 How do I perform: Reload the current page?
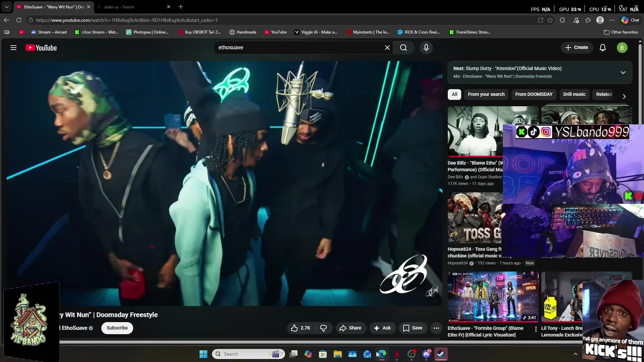19,20
